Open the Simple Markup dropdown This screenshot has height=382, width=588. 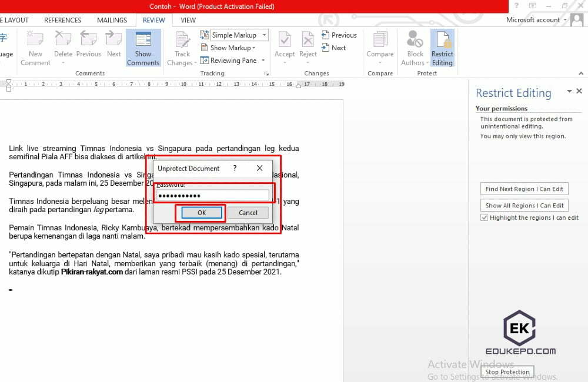click(x=264, y=35)
